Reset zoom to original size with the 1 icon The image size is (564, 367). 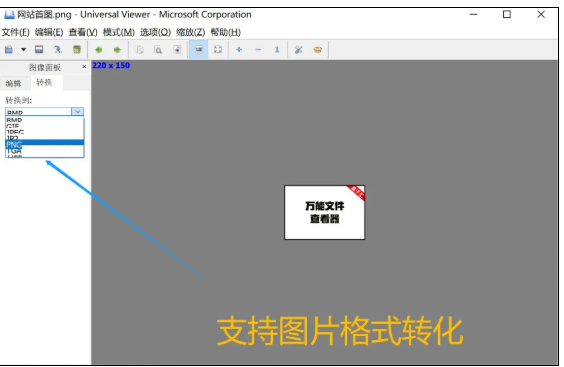[277, 50]
